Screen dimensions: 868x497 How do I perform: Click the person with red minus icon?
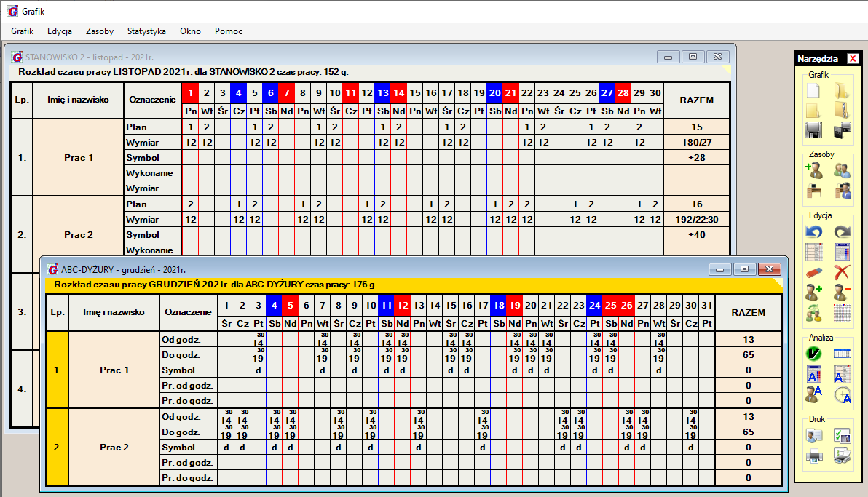coord(842,293)
